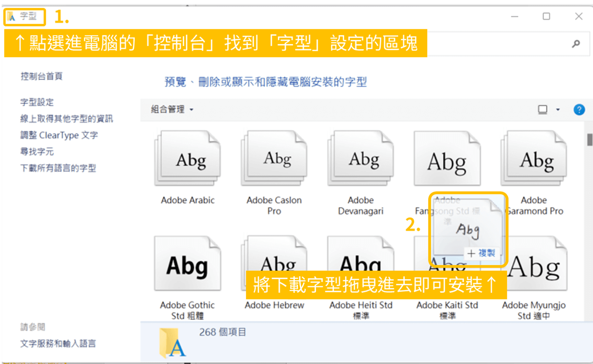Click the Adobe Gothic Std 粗體 label
Viewport: 593px width, 364px height.
(x=188, y=310)
